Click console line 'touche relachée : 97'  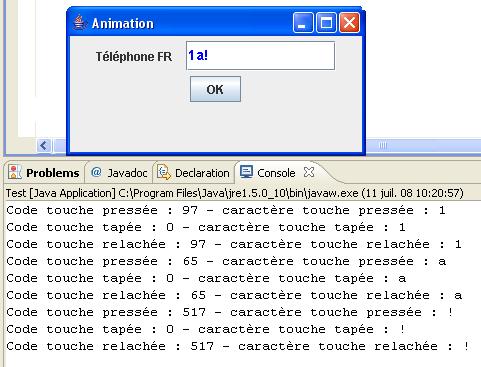click(234, 244)
